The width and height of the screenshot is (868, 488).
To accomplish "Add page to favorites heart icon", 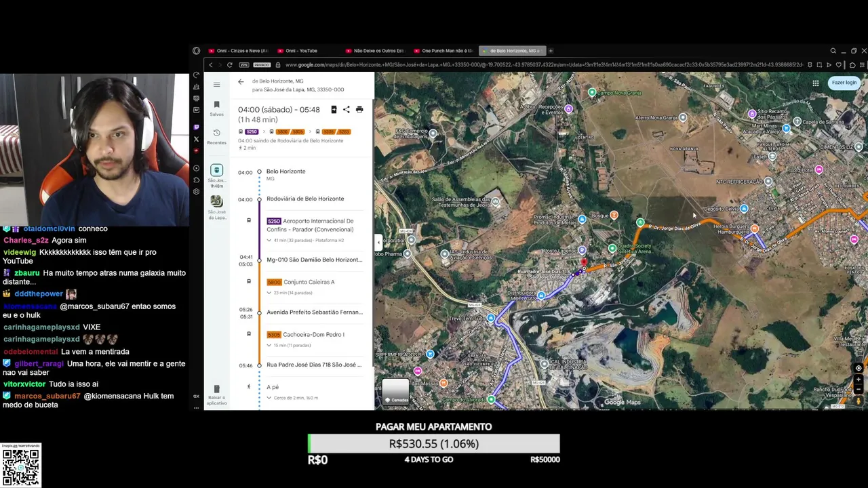I will click(839, 65).
